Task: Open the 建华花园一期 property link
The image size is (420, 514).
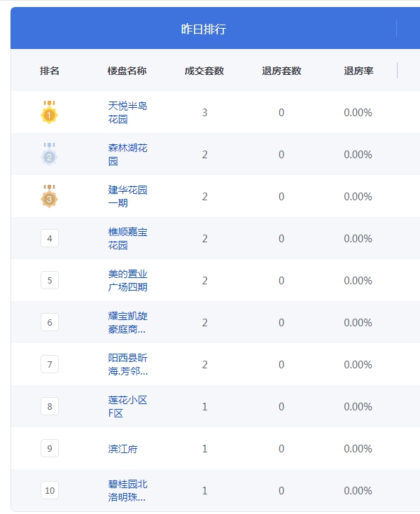Action: [128, 196]
